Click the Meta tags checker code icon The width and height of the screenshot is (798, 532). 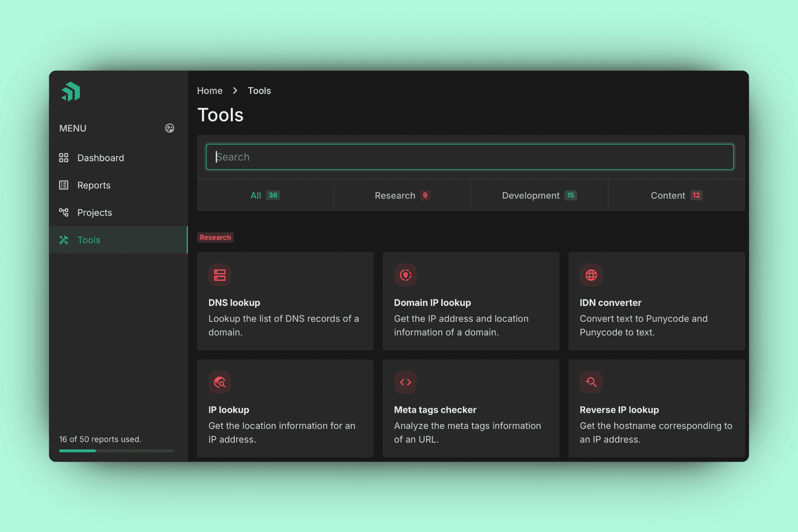coord(405,382)
